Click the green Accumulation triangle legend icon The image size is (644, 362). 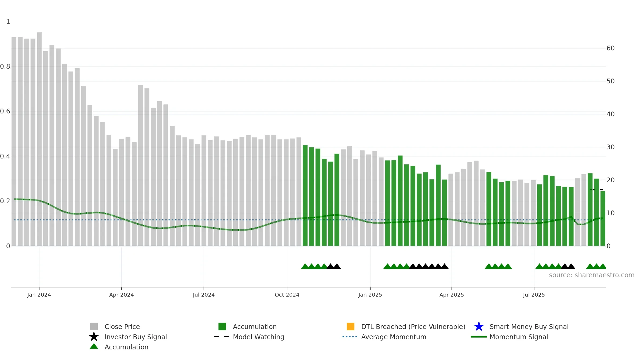(94, 346)
